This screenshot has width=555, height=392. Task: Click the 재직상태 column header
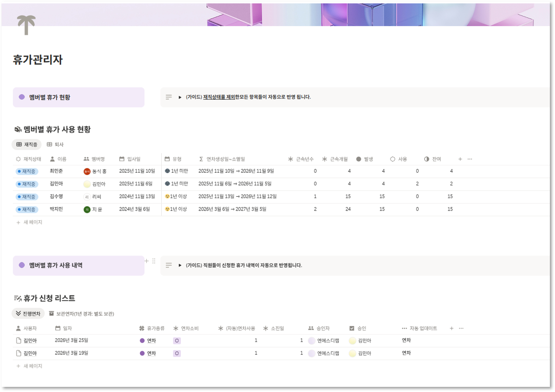pos(28,159)
